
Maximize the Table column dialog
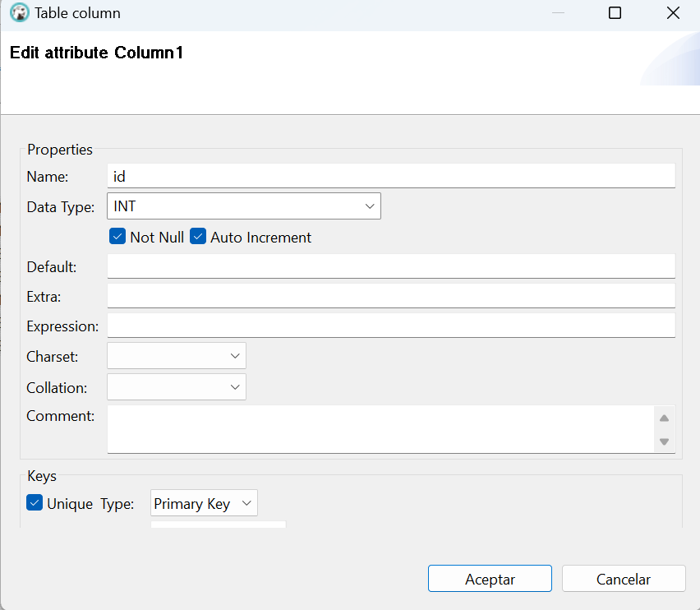coord(615,13)
